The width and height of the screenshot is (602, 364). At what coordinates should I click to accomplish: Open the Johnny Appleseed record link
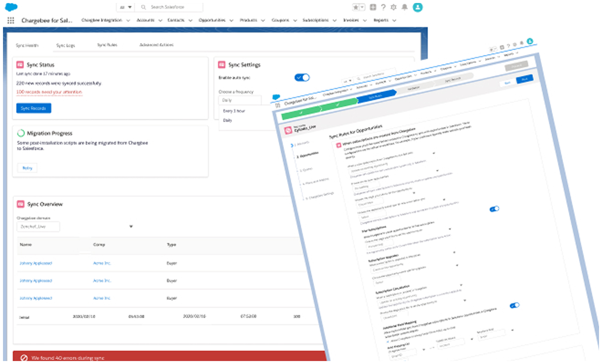coord(35,263)
